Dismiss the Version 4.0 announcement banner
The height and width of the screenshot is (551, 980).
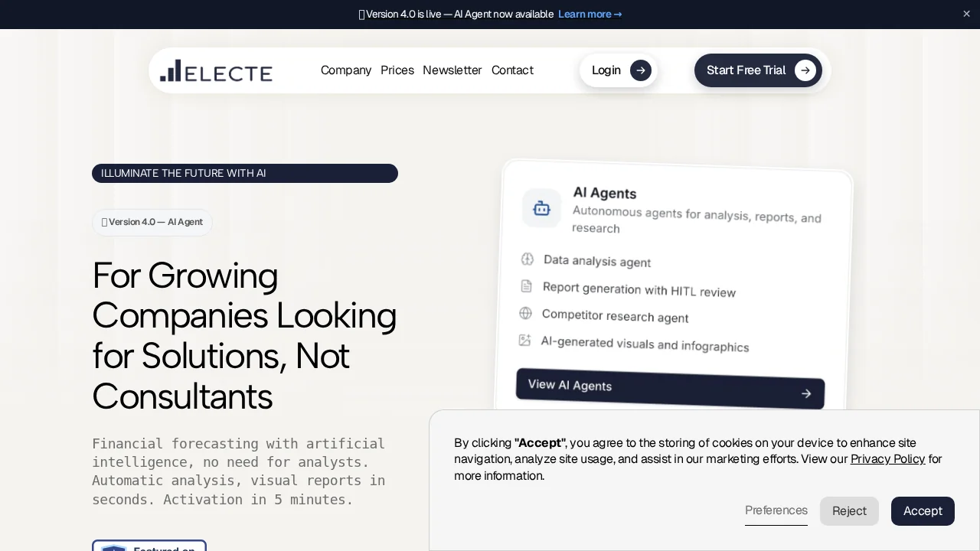(x=966, y=14)
